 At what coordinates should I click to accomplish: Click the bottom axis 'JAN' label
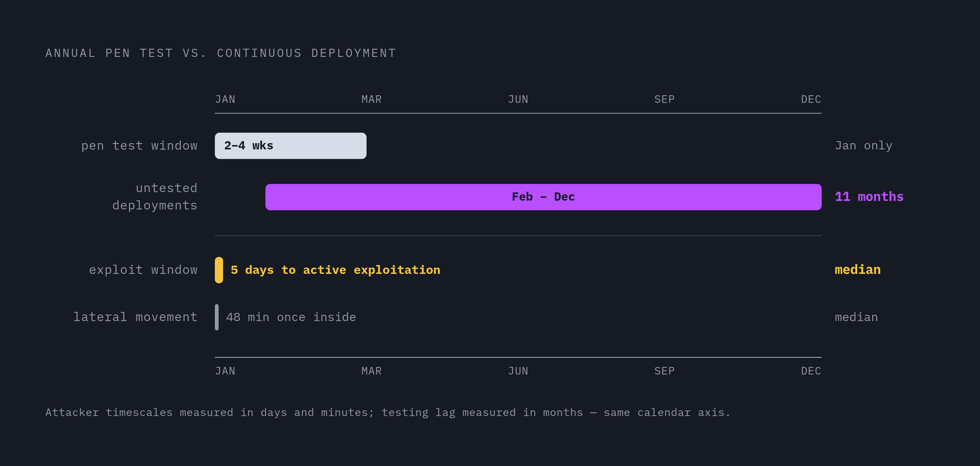[x=225, y=371]
